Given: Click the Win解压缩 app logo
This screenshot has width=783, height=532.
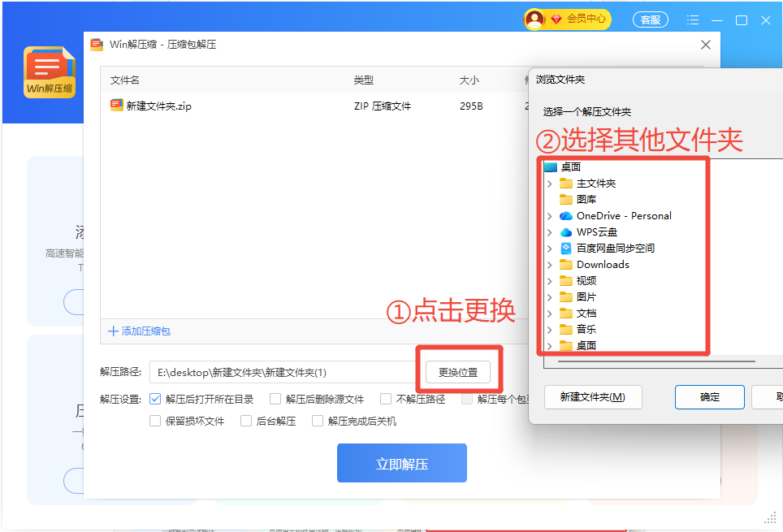Looking at the screenshot, I should tap(50, 72).
